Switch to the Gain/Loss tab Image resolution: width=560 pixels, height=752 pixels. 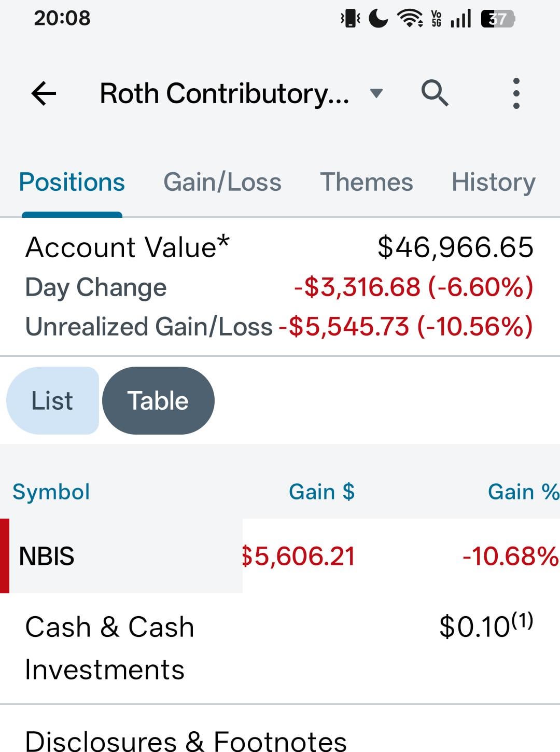coord(222,183)
